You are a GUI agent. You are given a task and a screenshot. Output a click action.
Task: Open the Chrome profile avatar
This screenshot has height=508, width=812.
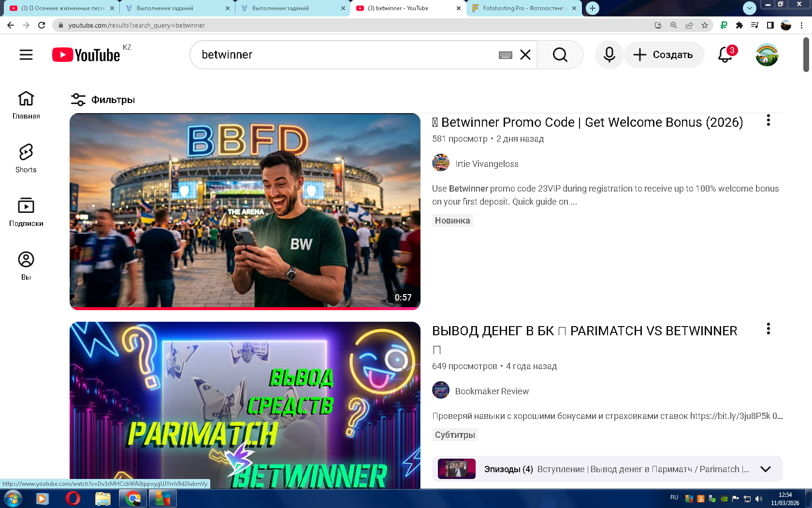click(786, 25)
